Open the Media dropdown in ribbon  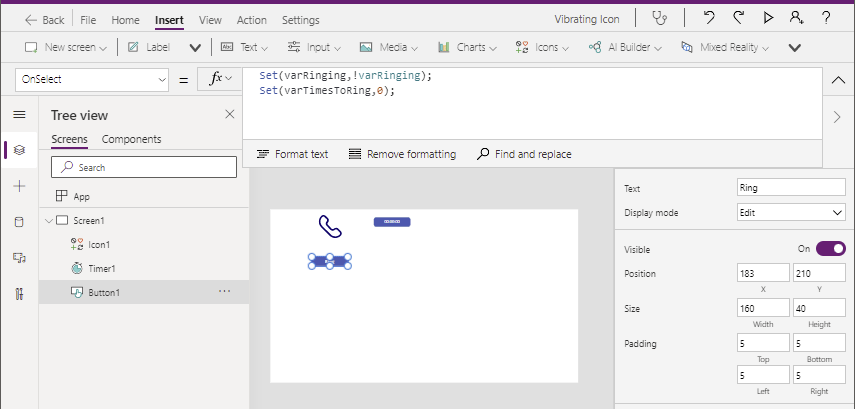(388, 47)
